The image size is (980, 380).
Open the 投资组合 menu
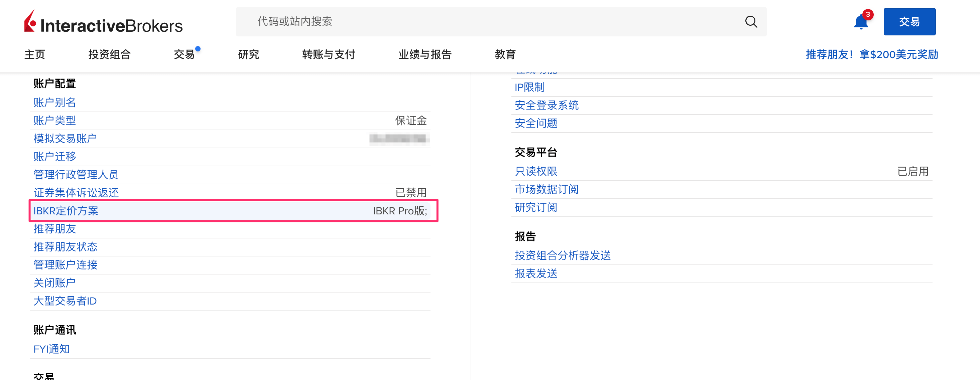tap(110, 54)
